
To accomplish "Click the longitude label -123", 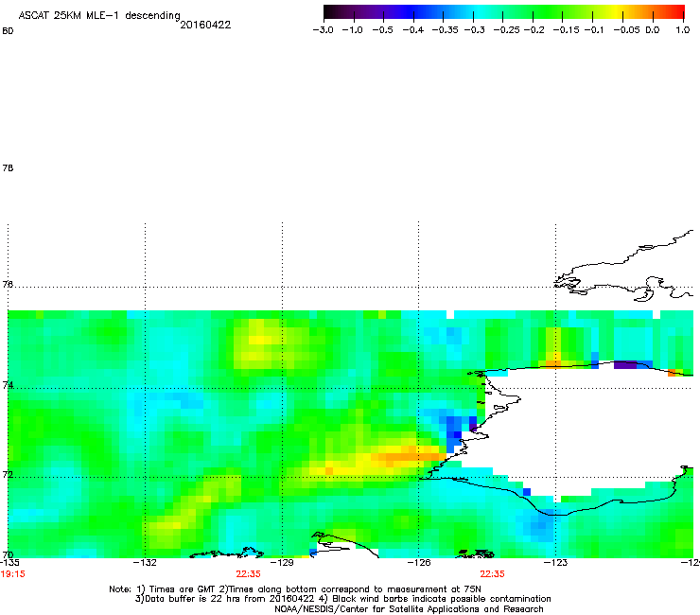I will point(555,562).
